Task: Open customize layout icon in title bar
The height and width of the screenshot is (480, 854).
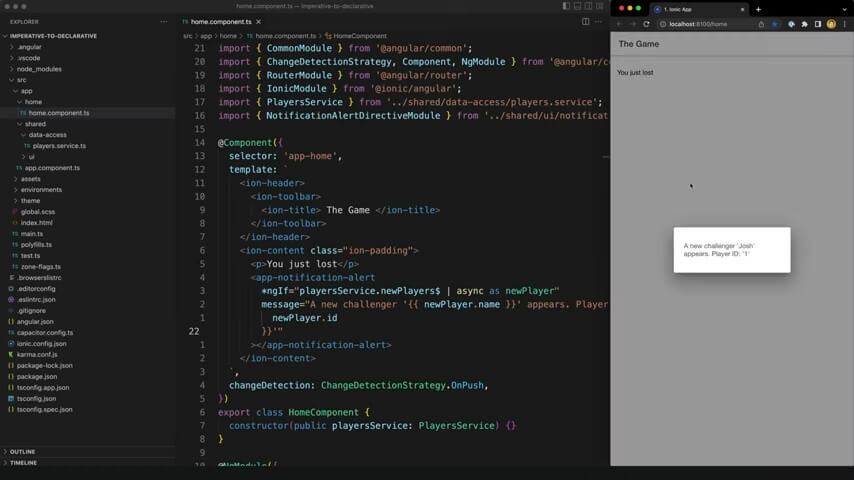Action: coord(600,6)
